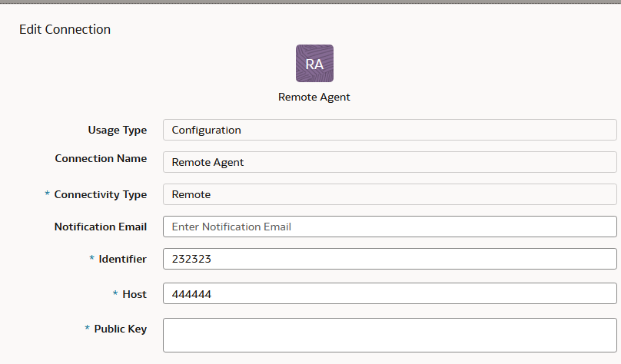The image size is (621, 364).
Task: Select the read-only Usage Type Configuration field
Action: pos(390,130)
